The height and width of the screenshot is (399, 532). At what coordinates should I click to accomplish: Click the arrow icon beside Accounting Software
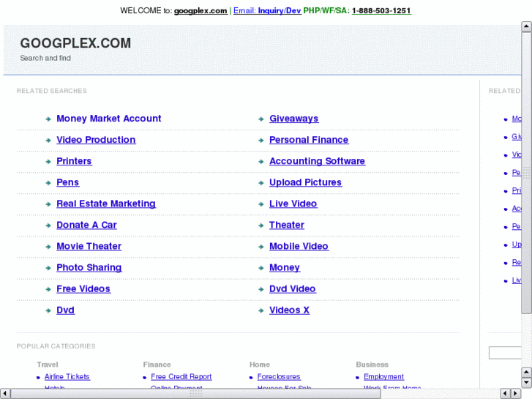261,162
